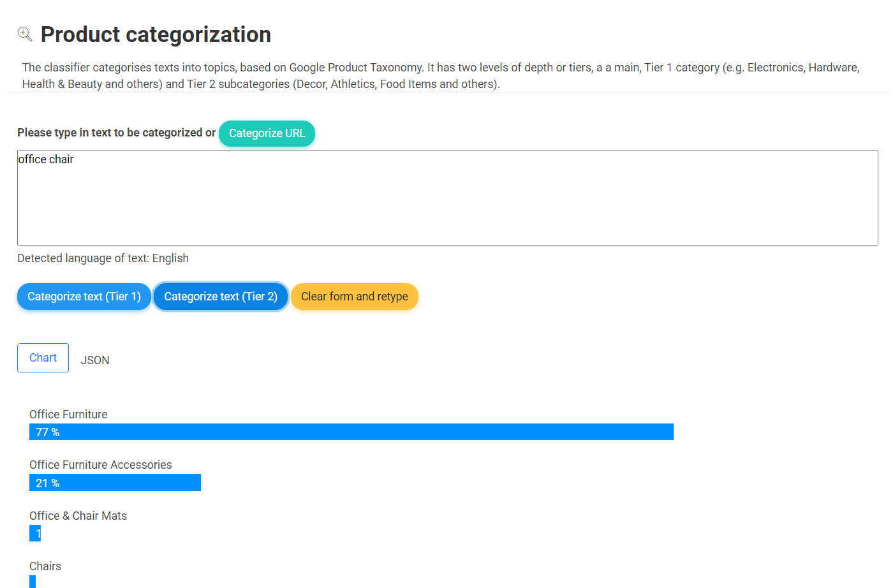
Task: Click Clear form and retype
Action: (x=354, y=297)
